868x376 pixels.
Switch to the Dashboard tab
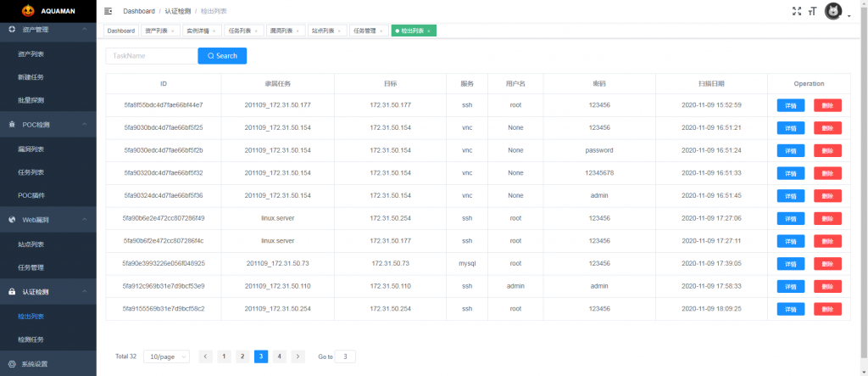(121, 31)
